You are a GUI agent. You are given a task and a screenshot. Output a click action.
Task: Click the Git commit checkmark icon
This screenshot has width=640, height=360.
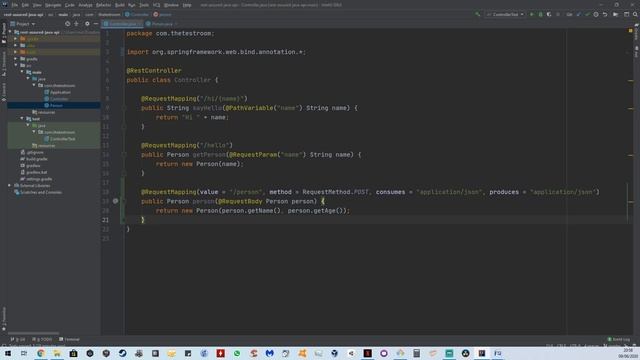pyautogui.click(x=587, y=14)
